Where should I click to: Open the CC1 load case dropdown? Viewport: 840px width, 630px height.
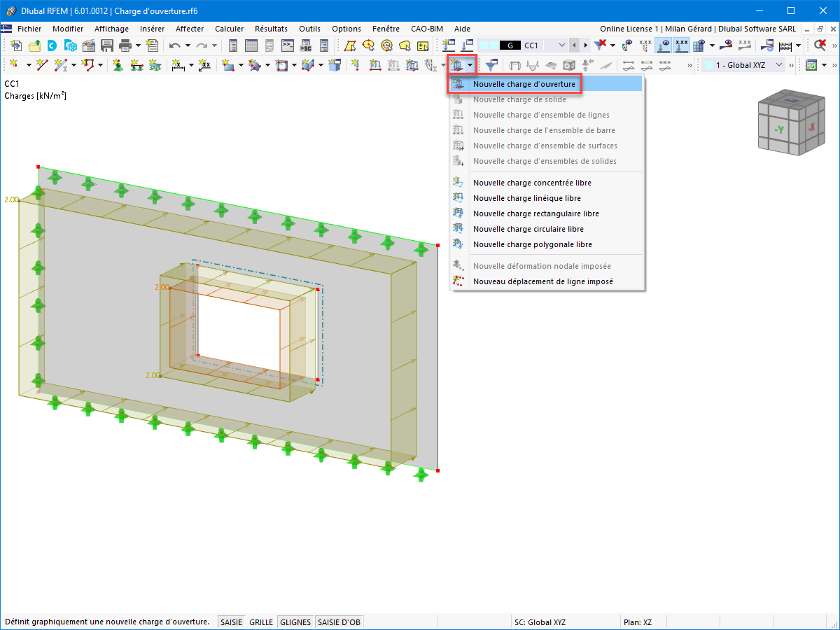click(x=562, y=45)
